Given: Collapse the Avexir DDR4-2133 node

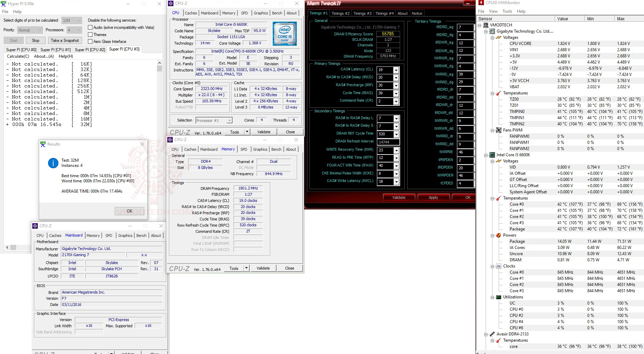Looking at the screenshot, I should click(x=486, y=334).
